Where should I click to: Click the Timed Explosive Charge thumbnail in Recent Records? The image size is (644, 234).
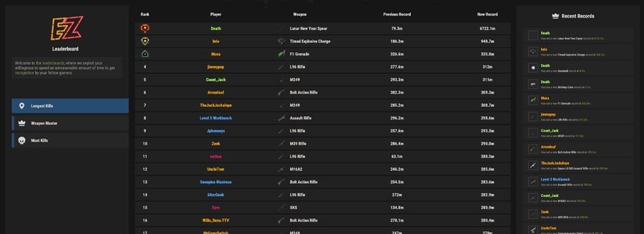click(533, 52)
